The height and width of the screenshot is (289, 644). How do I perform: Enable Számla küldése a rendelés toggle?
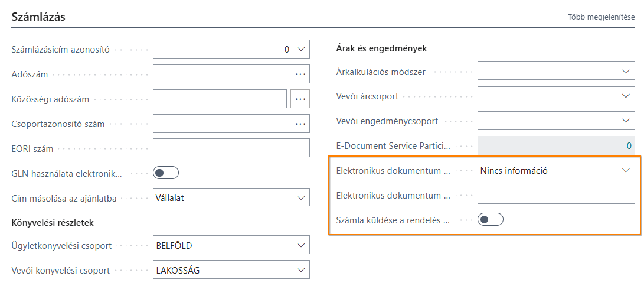point(491,220)
